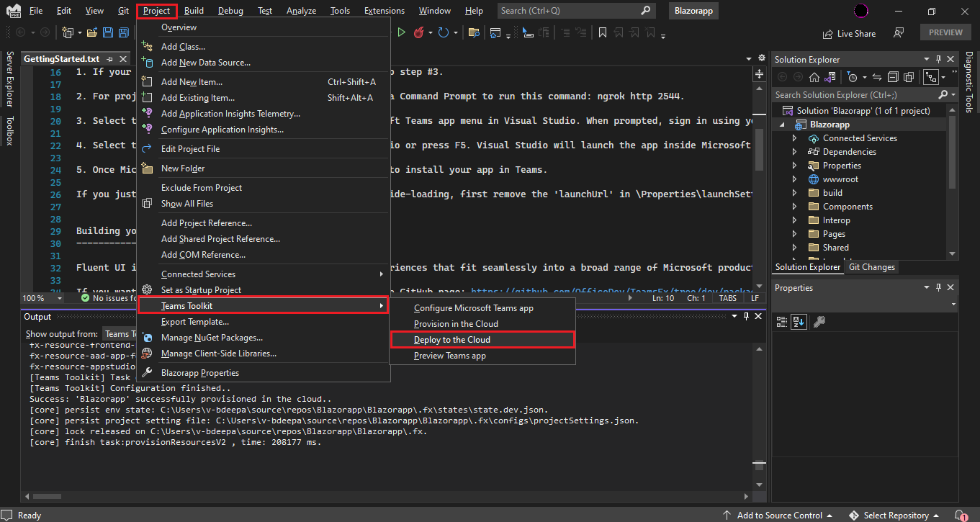The height and width of the screenshot is (522, 980).
Task: Click the Find in Files folder icon
Action: point(474,32)
